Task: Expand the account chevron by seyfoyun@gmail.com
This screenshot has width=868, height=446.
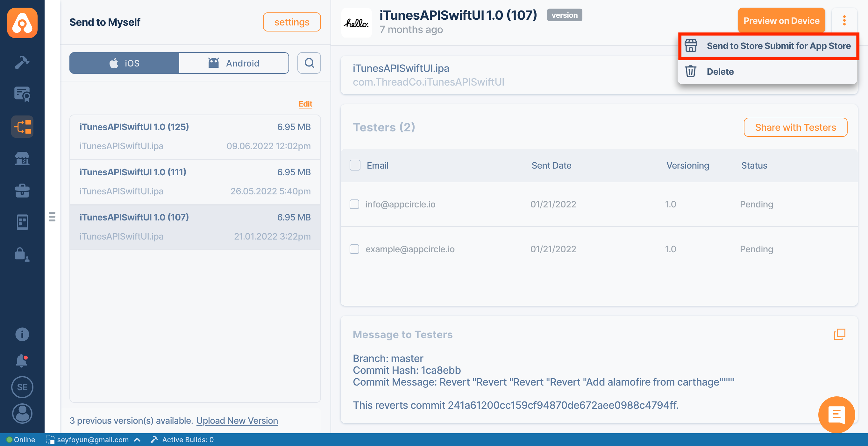Action: (x=138, y=440)
